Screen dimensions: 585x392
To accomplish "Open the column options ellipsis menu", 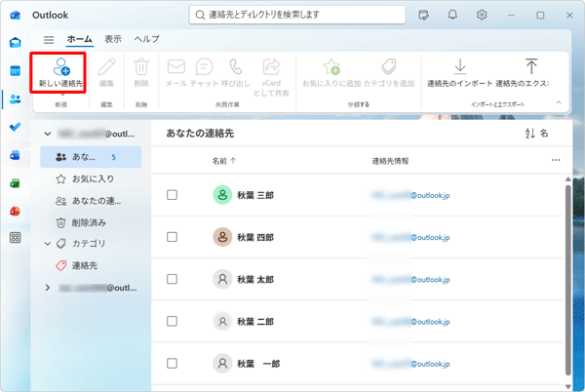I will [556, 160].
